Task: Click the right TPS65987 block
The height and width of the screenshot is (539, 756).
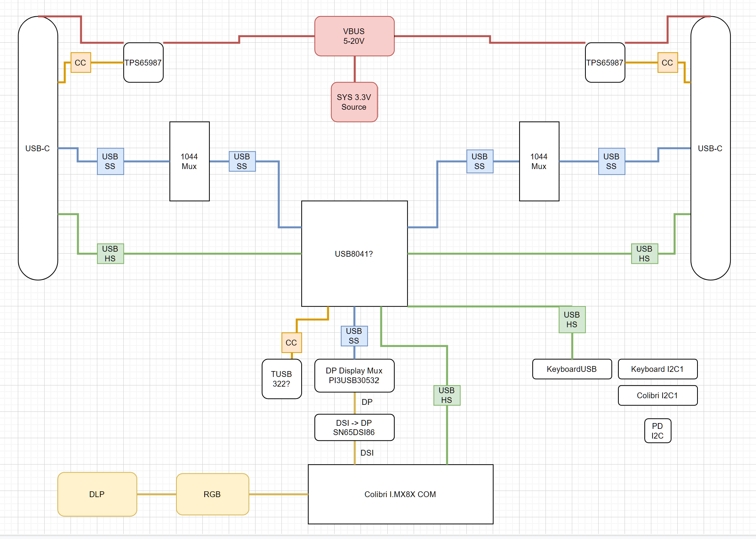Action: (605, 62)
